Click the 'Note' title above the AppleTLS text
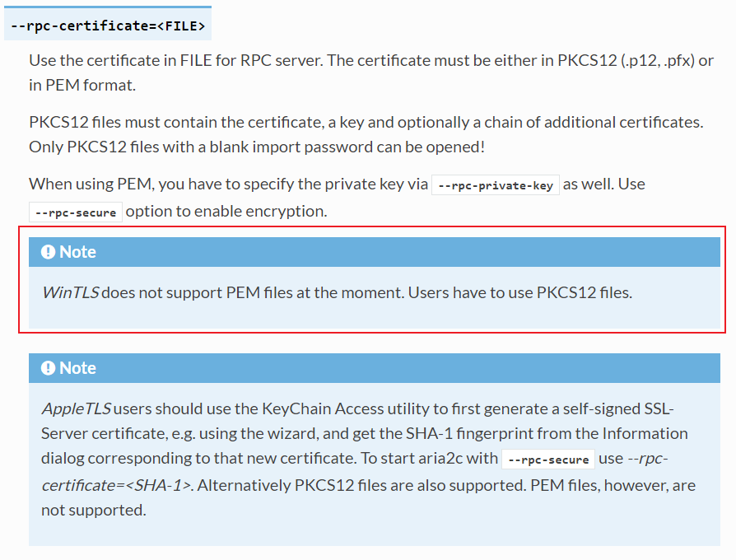 coord(77,368)
